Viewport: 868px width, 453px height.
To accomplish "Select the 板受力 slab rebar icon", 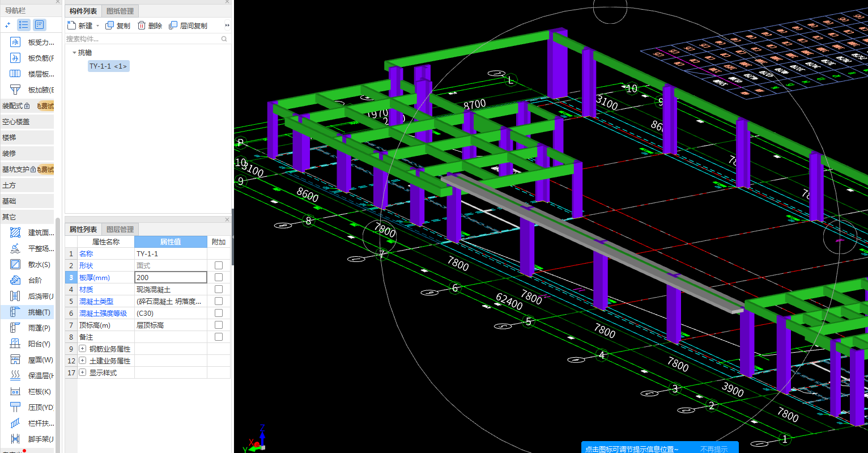I will click(15, 42).
